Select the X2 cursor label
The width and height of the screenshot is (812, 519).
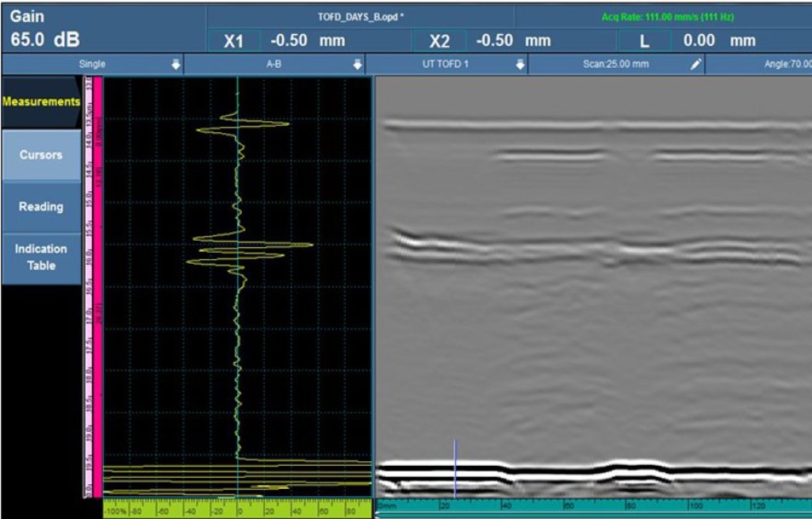click(x=439, y=41)
